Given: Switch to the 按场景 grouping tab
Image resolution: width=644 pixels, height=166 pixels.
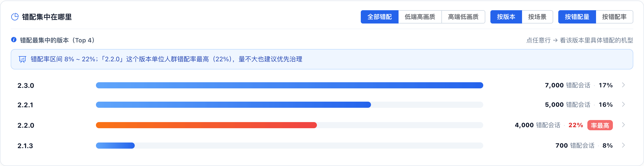Looking at the screenshot, I should click(537, 17).
